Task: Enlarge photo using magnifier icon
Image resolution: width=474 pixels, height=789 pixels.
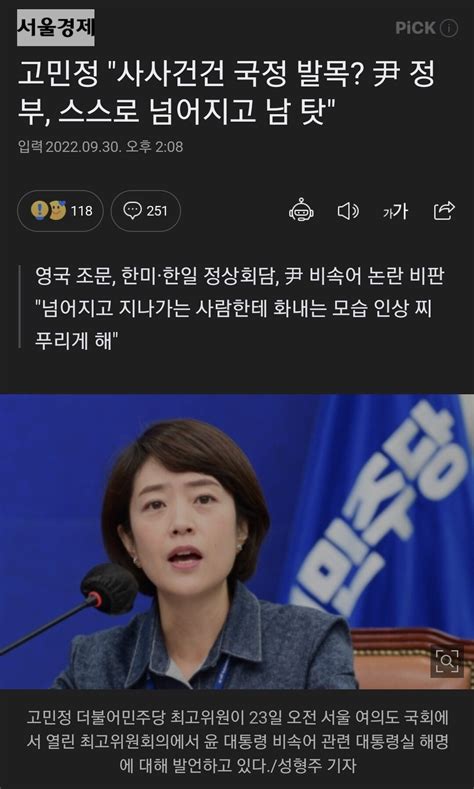Action: [x=447, y=661]
